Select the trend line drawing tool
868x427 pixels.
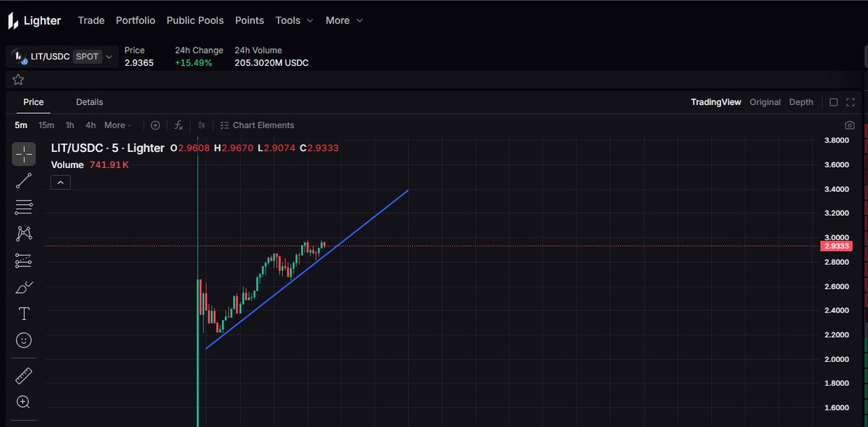[x=24, y=180]
